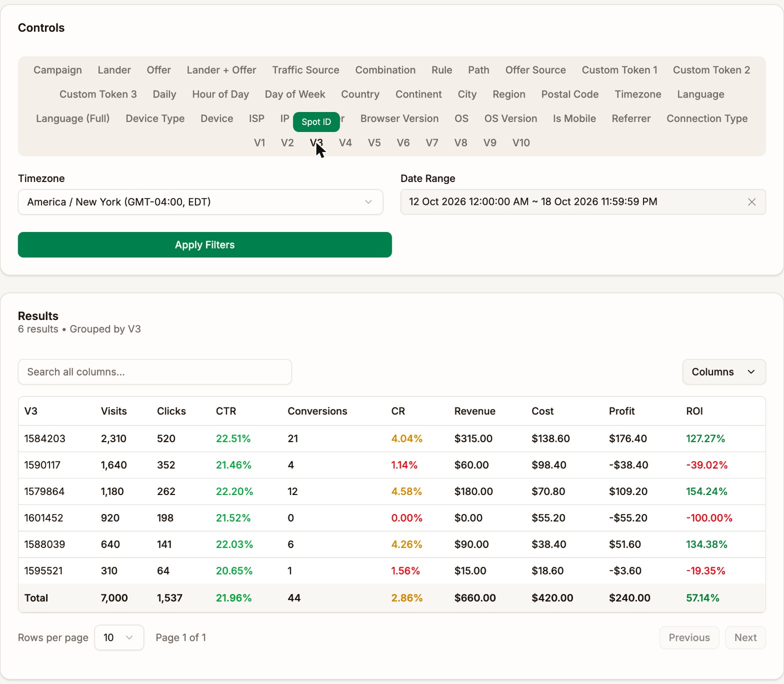This screenshot has width=784, height=684.
Task: Sort by the Visits column header
Action: tap(114, 411)
